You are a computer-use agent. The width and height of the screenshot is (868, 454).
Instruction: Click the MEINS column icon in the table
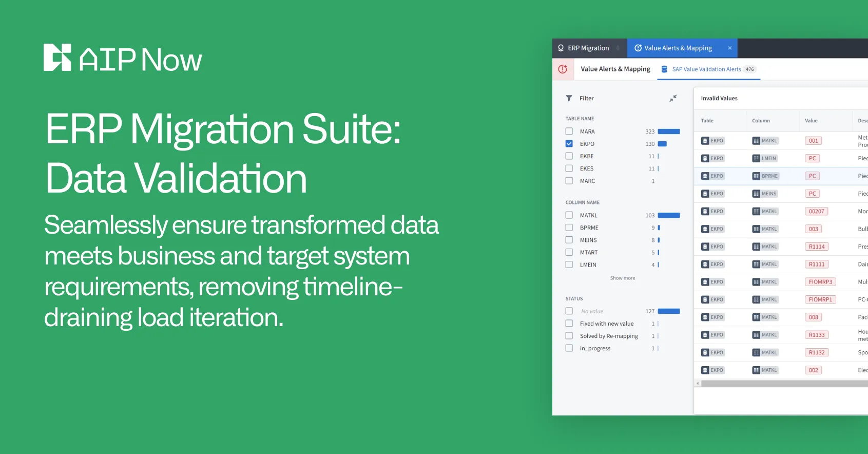[756, 194]
